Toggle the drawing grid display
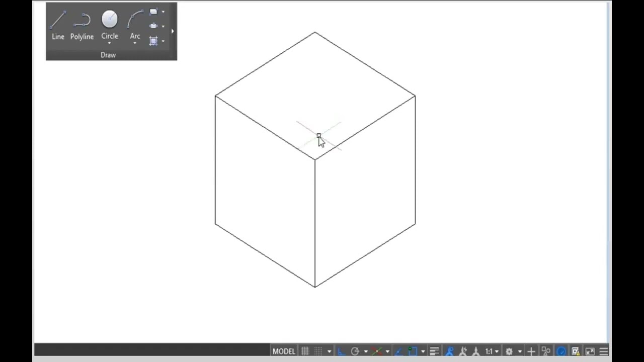Screen dimensions: 644x362 click(305, 351)
